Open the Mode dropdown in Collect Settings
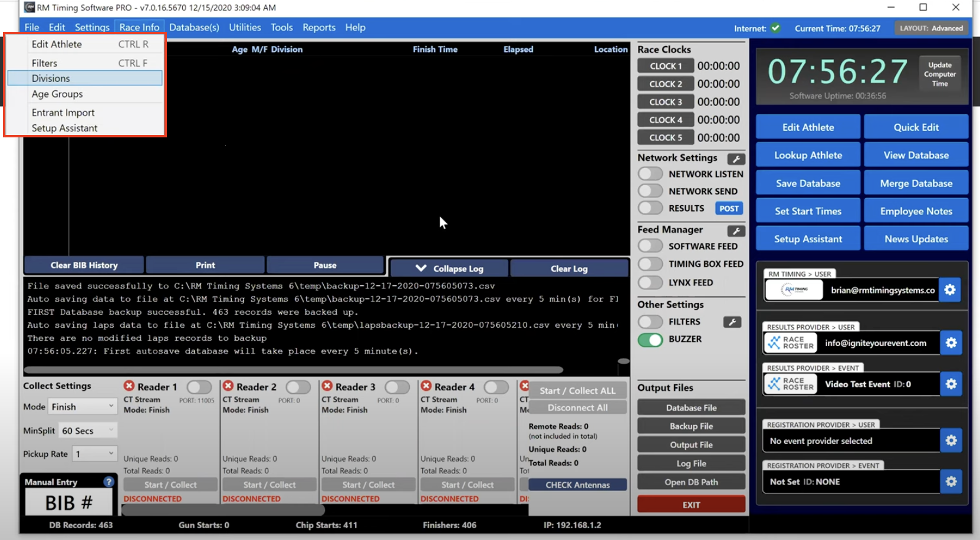 click(x=83, y=407)
